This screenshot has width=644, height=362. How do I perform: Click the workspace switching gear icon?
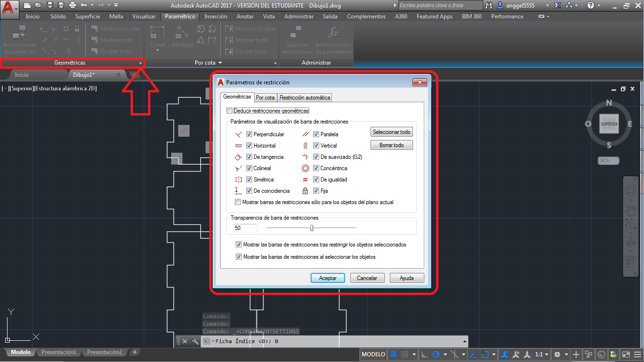coord(557,354)
